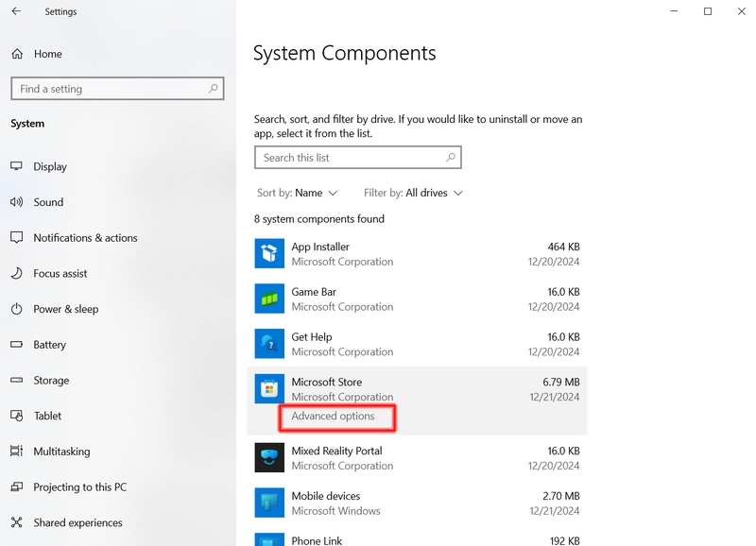Click the 464 KB size value
Screen dimensions: 756x546
pyautogui.click(x=563, y=247)
